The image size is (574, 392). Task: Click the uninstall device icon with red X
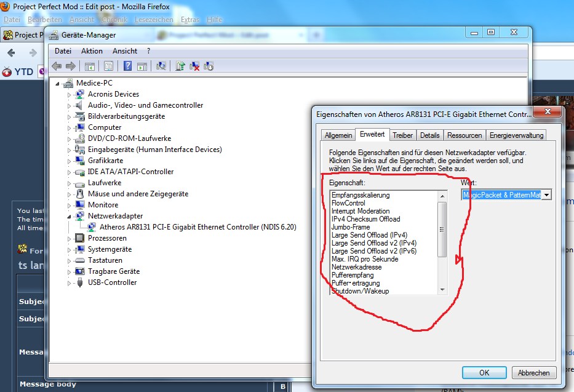pyautogui.click(x=194, y=66)
